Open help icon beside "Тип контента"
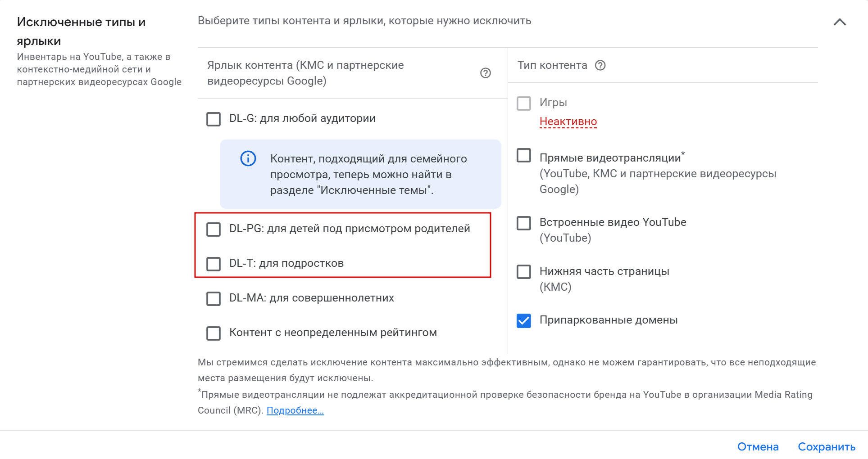Image resolution: width=868 pixels, height=459 pixels. (600, 66)
